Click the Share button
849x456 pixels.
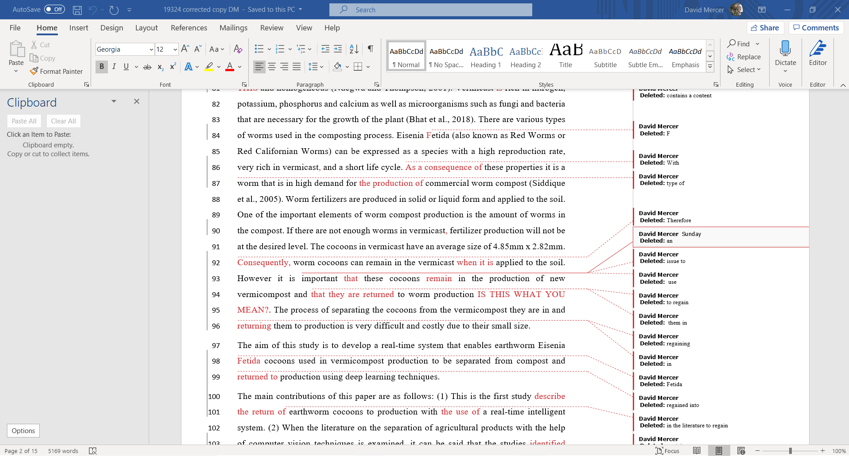(765, 28)
